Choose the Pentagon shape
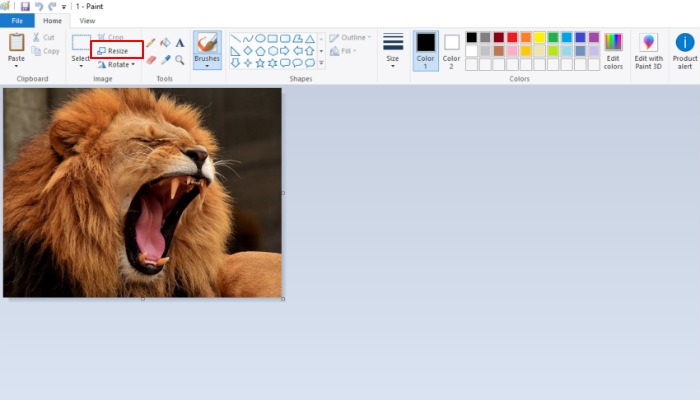 (260, 51)
